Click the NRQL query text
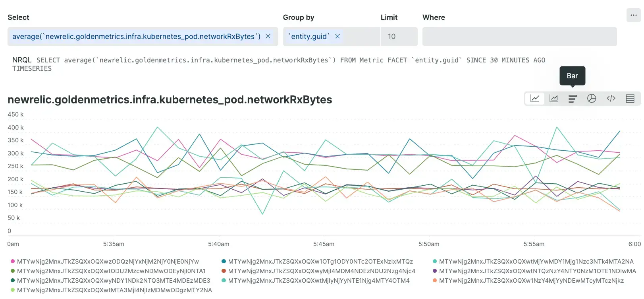The width and height of the screenshot is (644, 299). click(x=279, y=64)
